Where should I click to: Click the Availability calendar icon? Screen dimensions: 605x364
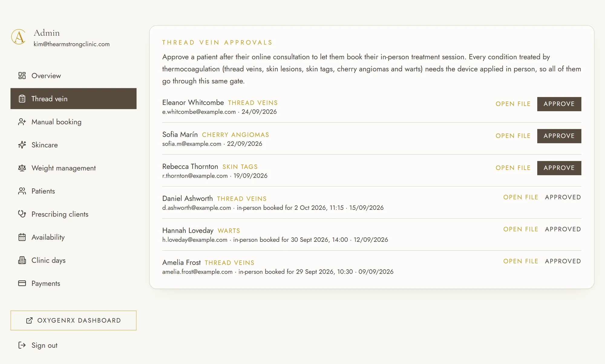[22, 237]
